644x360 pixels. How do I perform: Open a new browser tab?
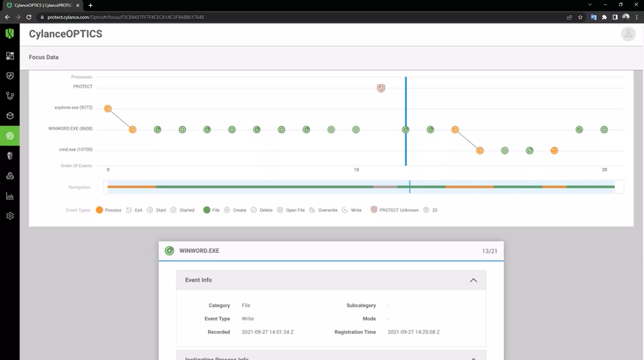pyautogui.click(x=90, y=5)
